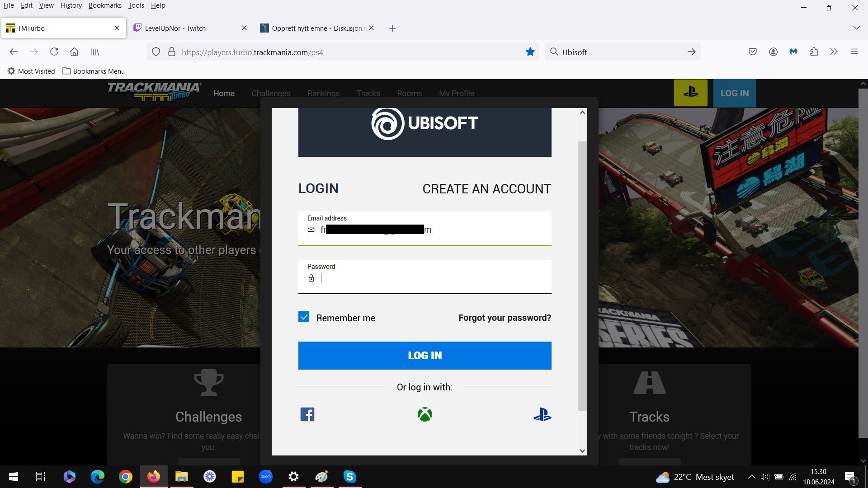868x488 pixels.
Task: Open Skype from the taskbar
Action: (x=349, y=477)
